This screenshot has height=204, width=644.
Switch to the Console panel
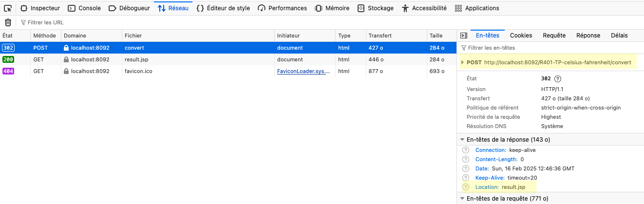(x=84, y=8)
